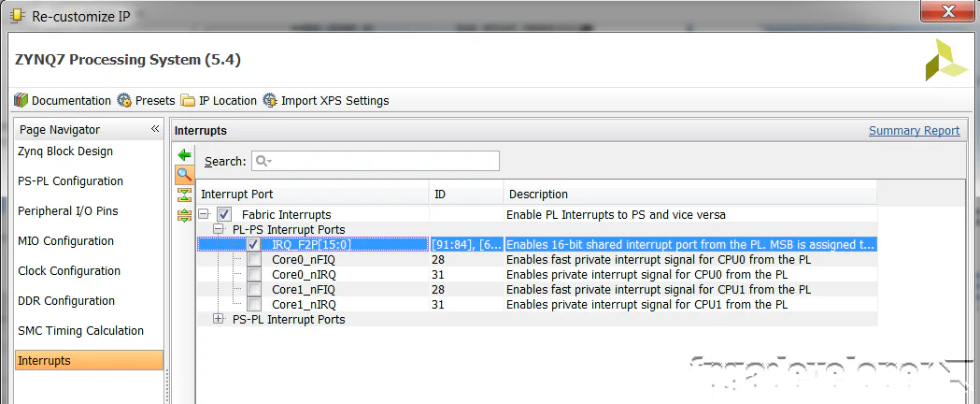Toggle the search magnifier icon
Image resolution: width=980 pixels, height=404 pixels.
[x=184, y=175]
